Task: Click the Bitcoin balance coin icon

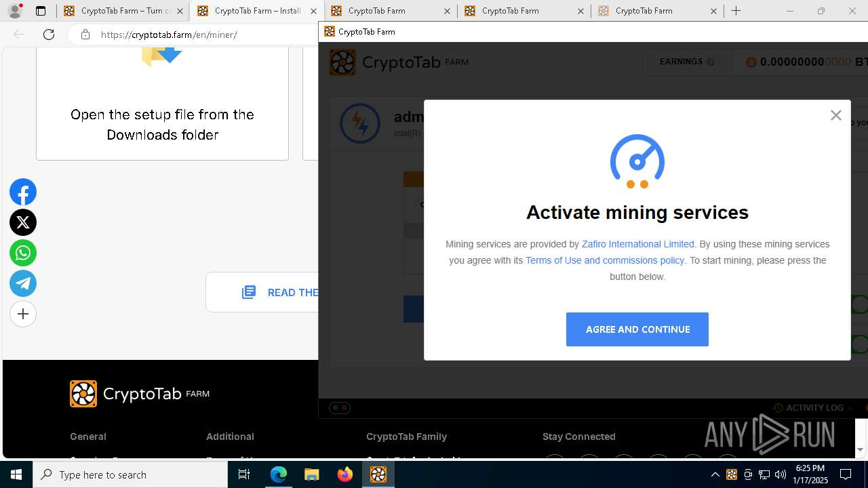Action: pyautogui.click(x=751, y=62)
